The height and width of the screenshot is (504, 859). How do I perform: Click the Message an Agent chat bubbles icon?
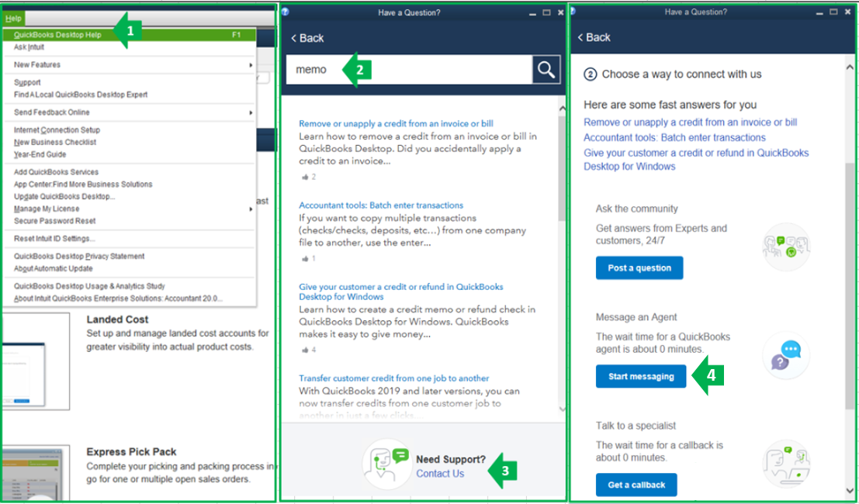[787, 355]
